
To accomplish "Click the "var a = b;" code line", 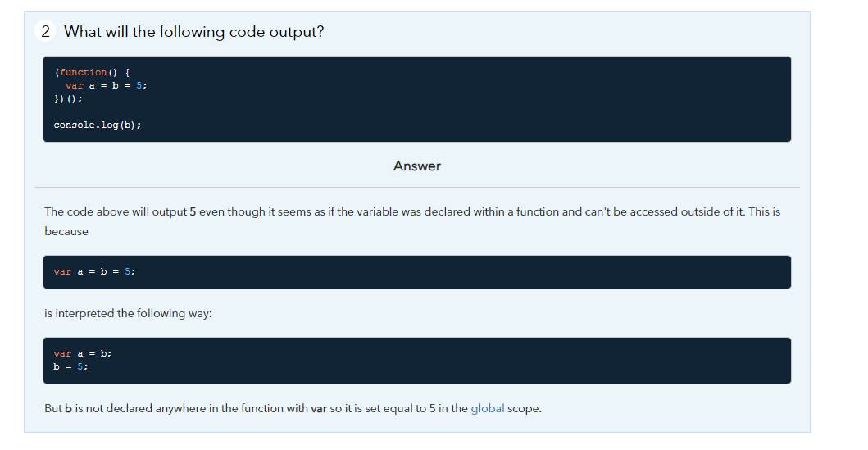I will point(82,353).
